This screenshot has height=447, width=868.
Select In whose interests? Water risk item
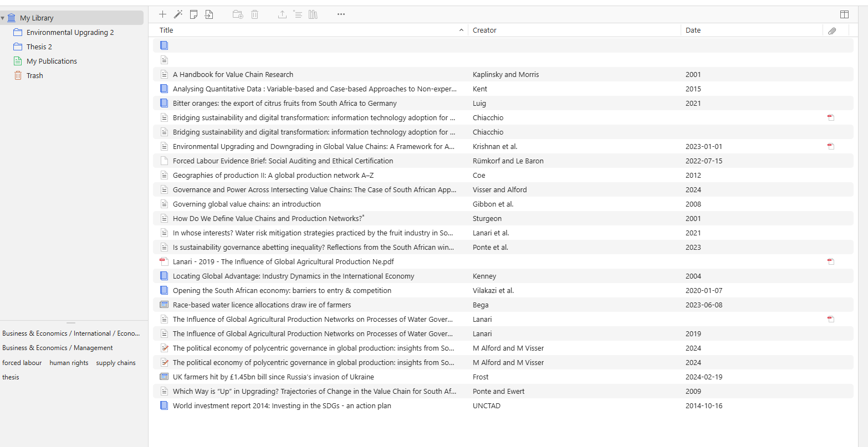tap(313, 233)
